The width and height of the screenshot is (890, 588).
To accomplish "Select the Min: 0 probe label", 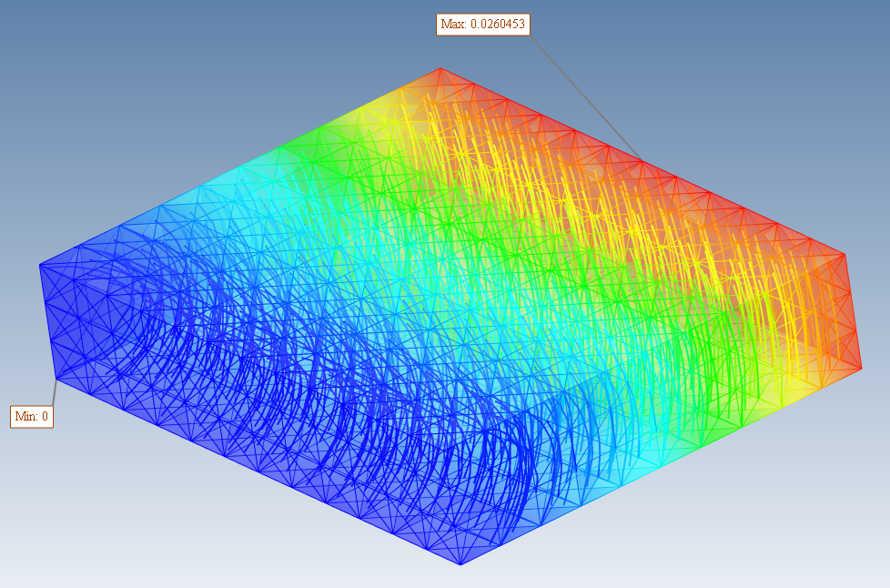I will click(x=32, y=417).
